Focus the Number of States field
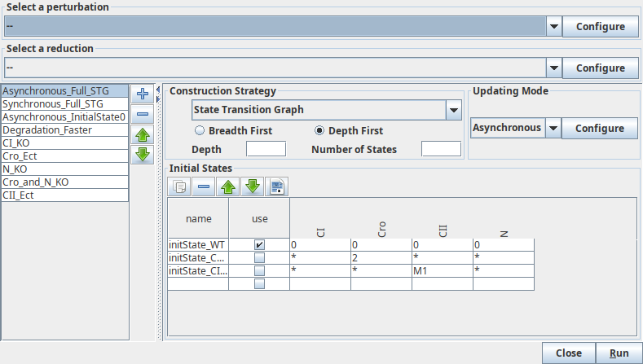 point(441,149)
